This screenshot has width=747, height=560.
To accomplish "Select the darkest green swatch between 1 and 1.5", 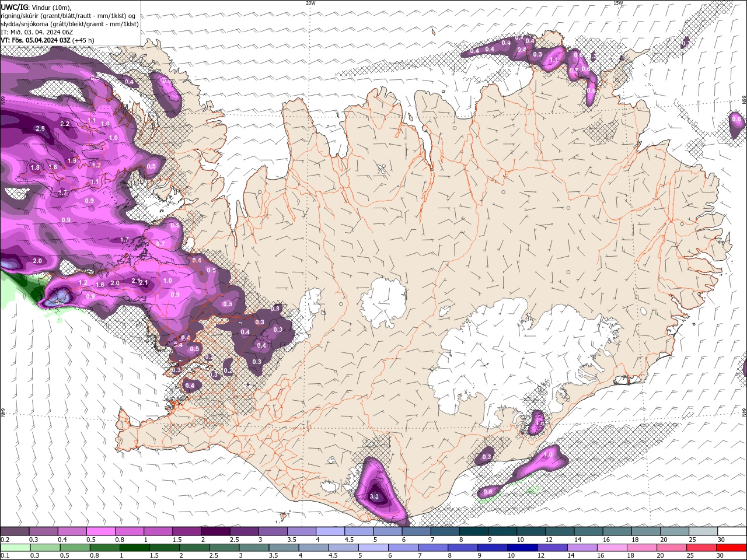I will pos(134,548).
